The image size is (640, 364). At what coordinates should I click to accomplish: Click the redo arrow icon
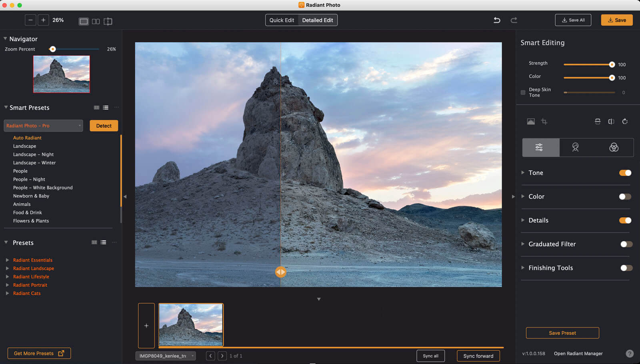click(x=514, y=20)
